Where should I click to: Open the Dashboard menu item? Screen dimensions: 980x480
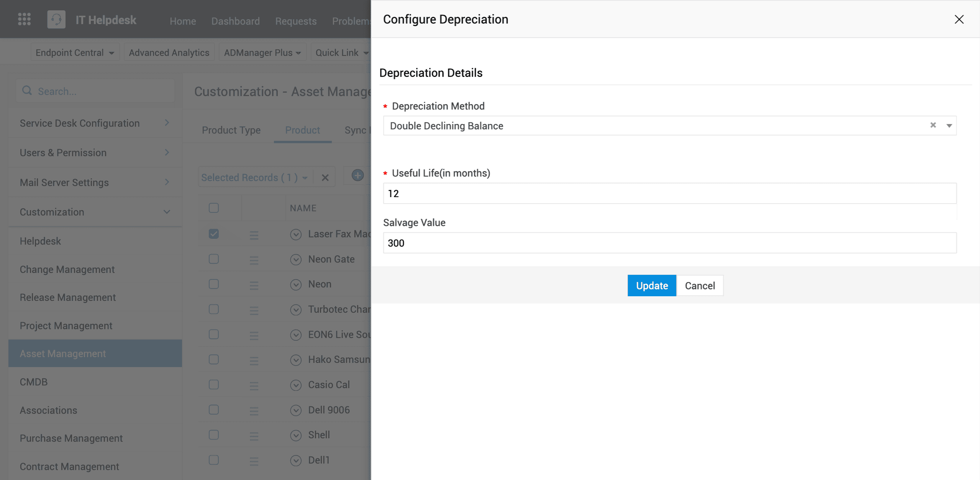pos(235,21)
